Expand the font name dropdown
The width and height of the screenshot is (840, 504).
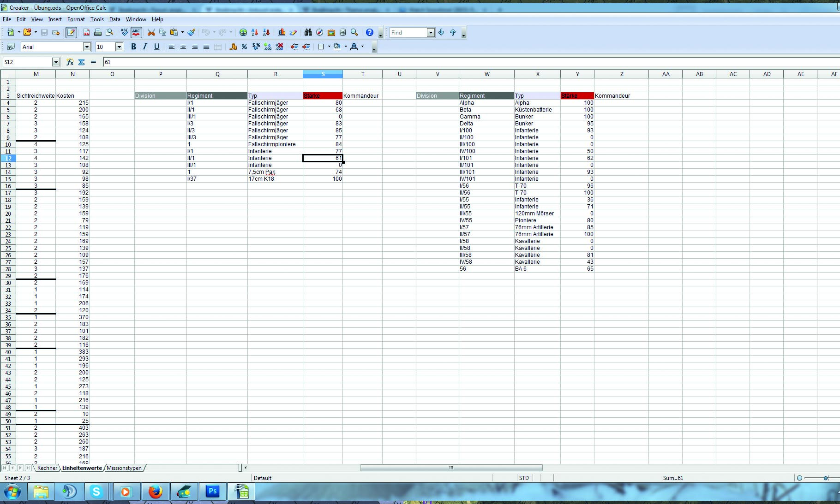click(x=87, y=47)
